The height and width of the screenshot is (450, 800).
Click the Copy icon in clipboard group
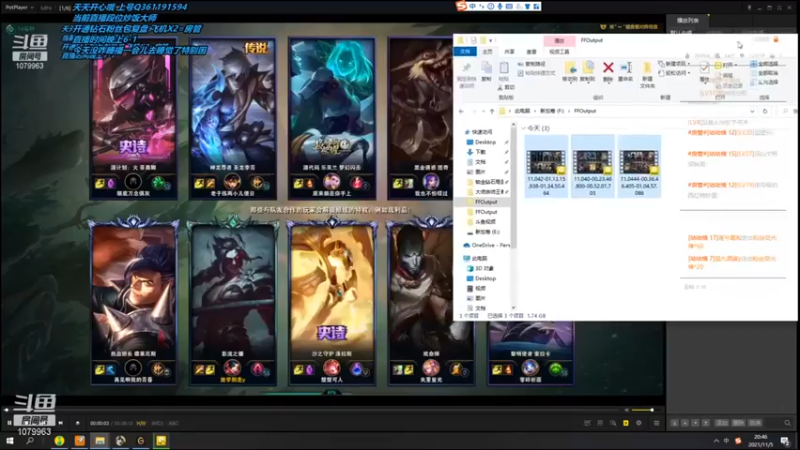486,68
